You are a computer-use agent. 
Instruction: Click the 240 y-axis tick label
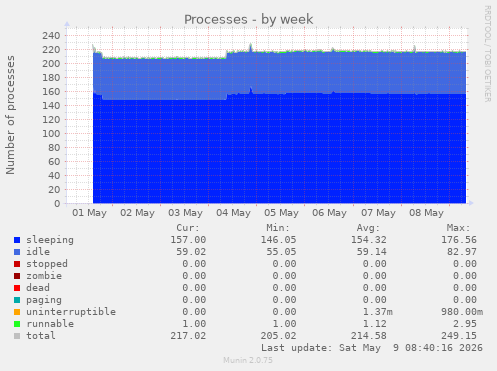51,36
